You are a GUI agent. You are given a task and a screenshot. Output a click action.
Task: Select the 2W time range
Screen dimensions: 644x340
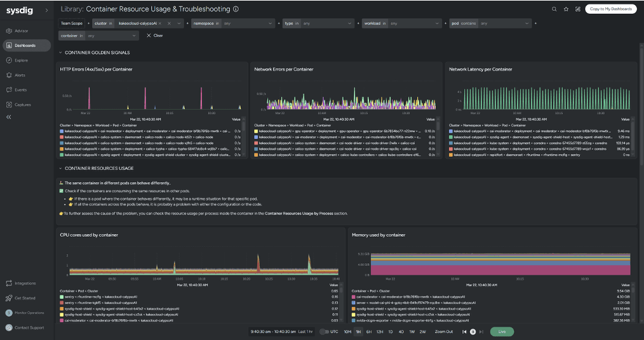click(422, 332)
